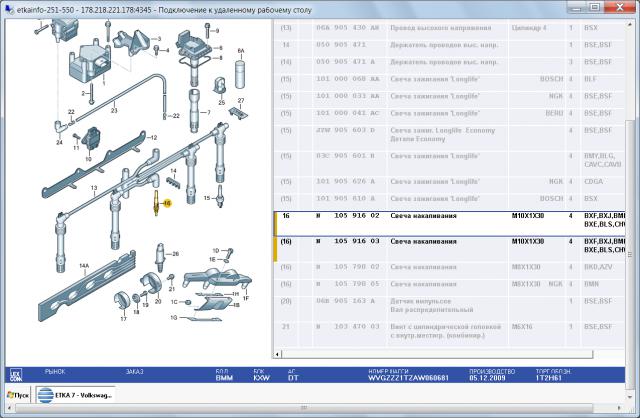Click callout 1F on the bracket assembly

pyautogui.click(x=246, y=298)
